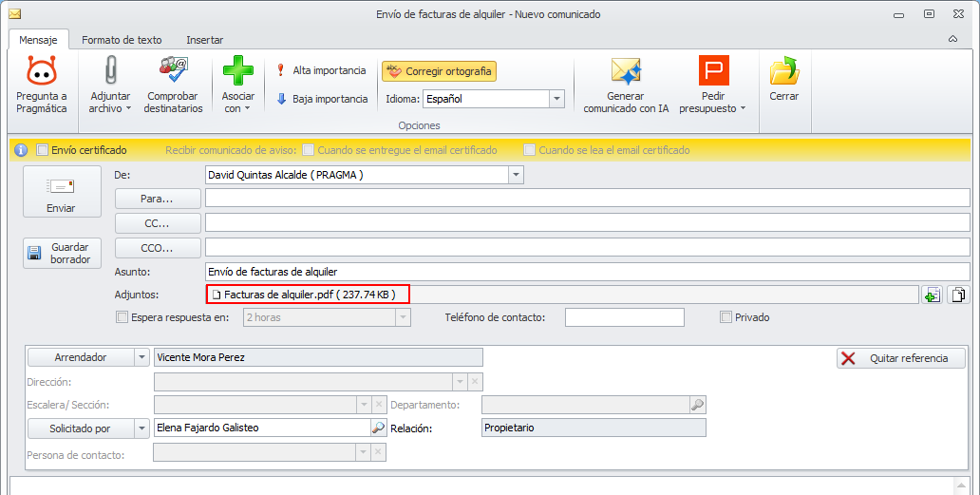Image resolution: width=980 pixels, height=495 pixels.
Task: Check the Privado option
Action: [726, 317]
